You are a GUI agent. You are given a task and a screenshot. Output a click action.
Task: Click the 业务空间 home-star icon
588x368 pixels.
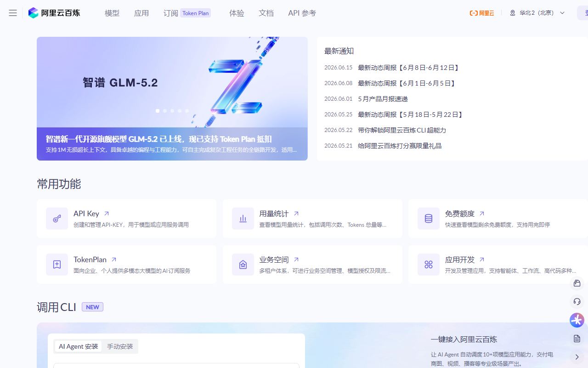243,264
